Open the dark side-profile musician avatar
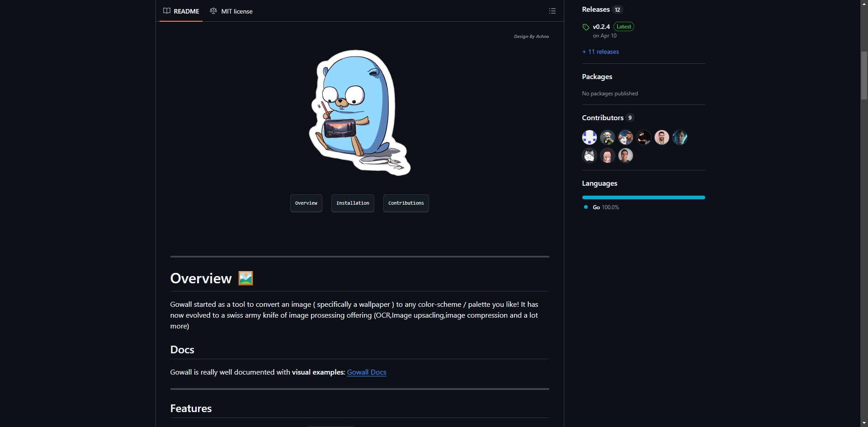Image resolution: width=868 pixels, height=427 pixels. tap(644, 137)
